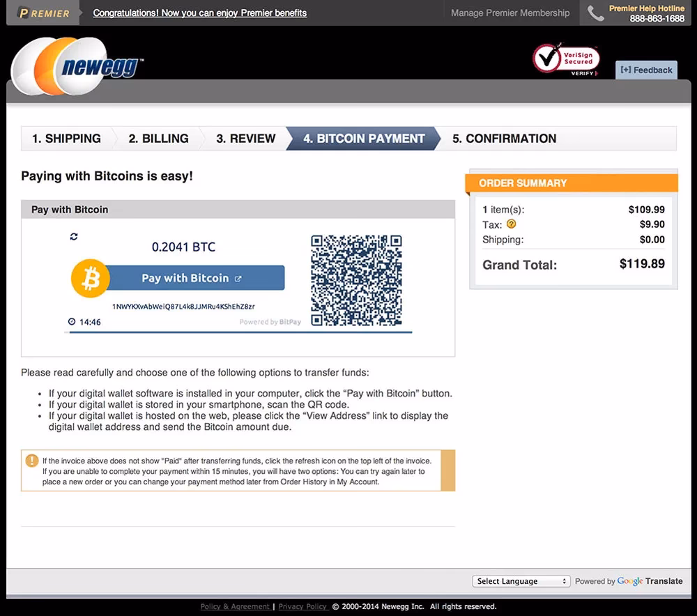
Task: Click the Newegg logo
Action: point(77,66)
